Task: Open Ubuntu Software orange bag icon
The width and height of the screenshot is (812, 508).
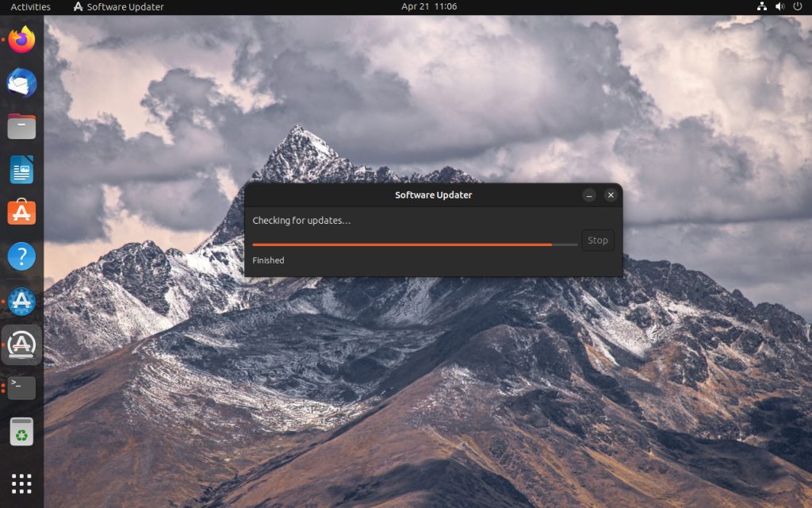Action: (x=21, y=212)
